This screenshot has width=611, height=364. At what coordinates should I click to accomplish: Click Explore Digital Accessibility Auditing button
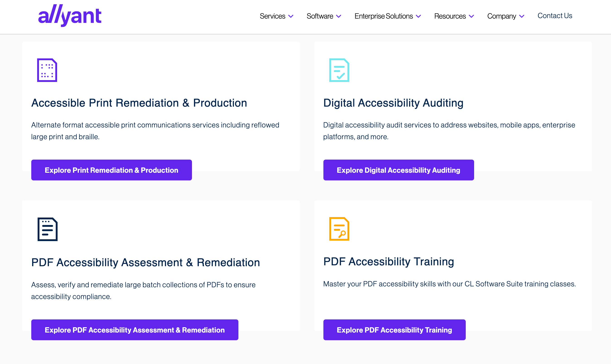click(x=398, y=170)
